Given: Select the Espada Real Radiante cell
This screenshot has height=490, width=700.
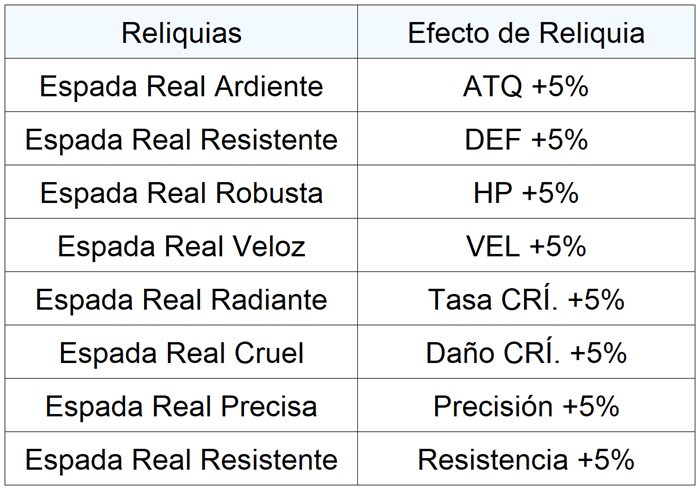Looking at the screenshot, I should (181, 300).
